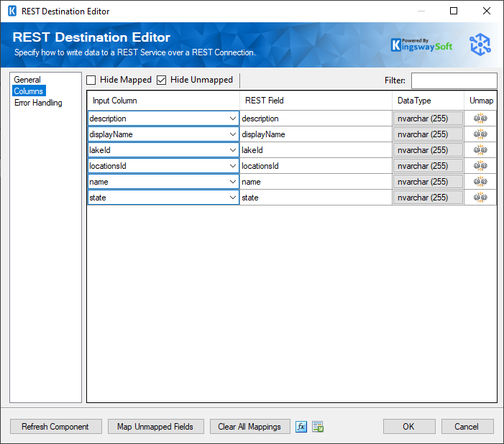Click the REST Field column header
This screenshot has width=504, height=444.
coord(316,101)
